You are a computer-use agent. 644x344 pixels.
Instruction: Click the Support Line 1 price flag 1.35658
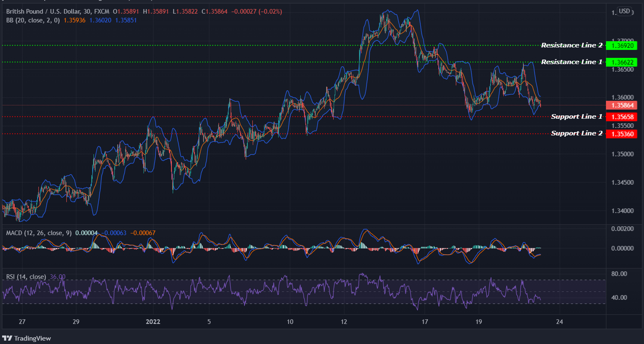(624, 117)
